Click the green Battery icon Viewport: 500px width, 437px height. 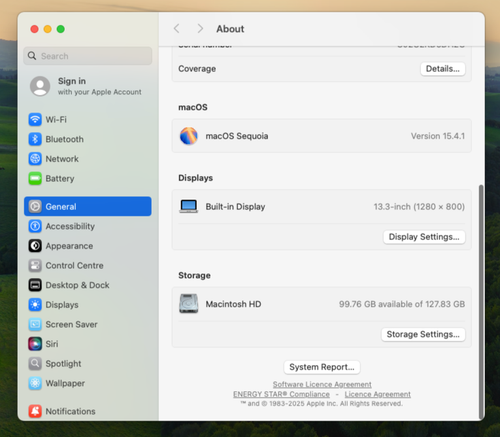[35, 178]
